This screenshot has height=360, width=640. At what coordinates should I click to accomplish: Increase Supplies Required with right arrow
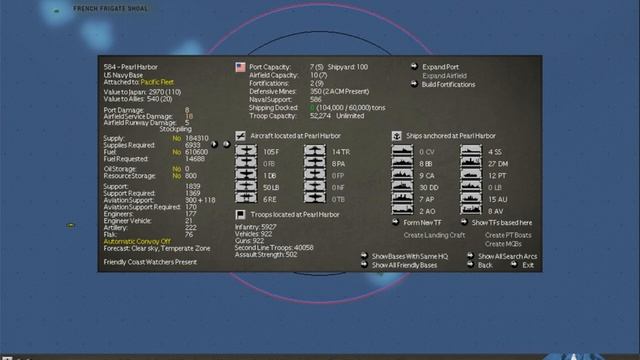point(227,144)
